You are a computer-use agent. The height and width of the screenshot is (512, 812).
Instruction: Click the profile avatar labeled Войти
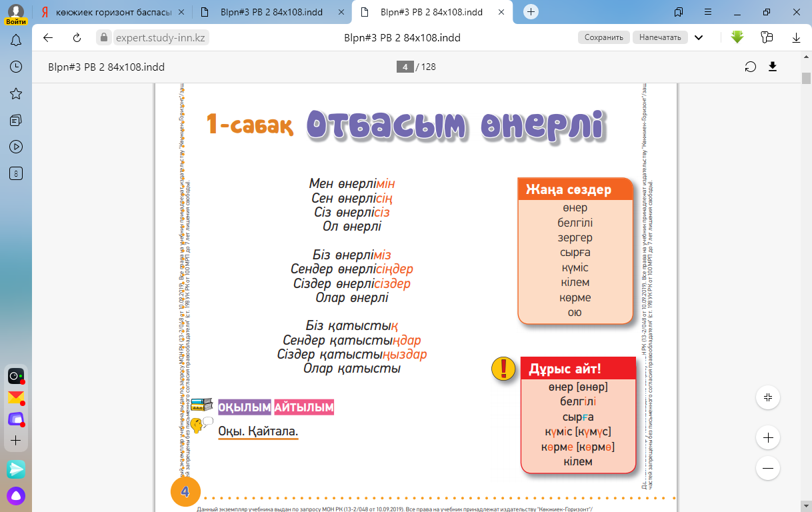click(16, 14)
